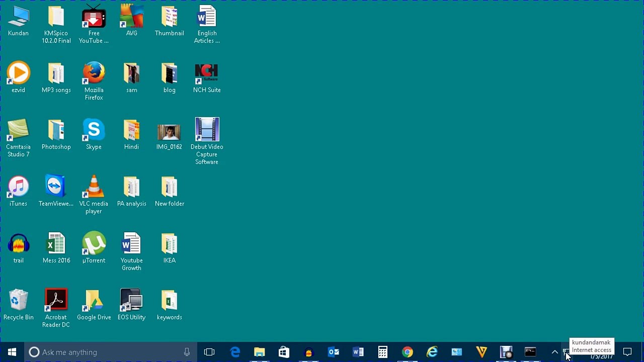Select the IMG_0162 image thumbnail
The image size is (644, 362).
click(169, 132)
